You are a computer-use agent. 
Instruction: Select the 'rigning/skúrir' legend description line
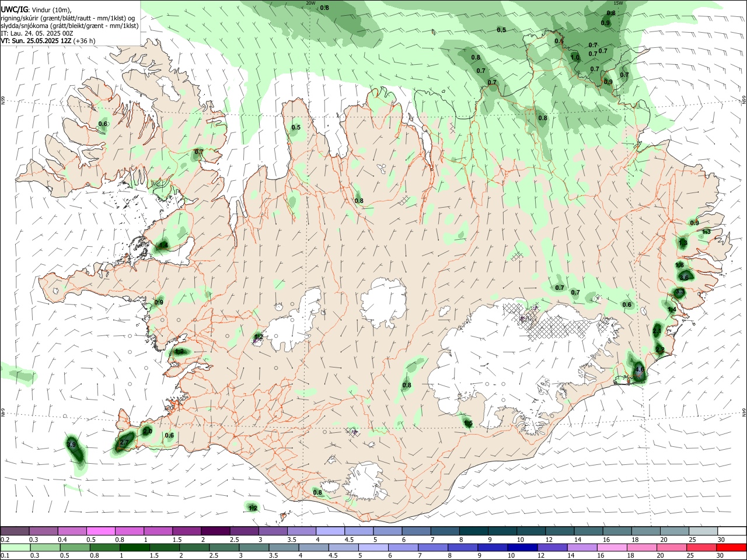(x=68, y=17)
